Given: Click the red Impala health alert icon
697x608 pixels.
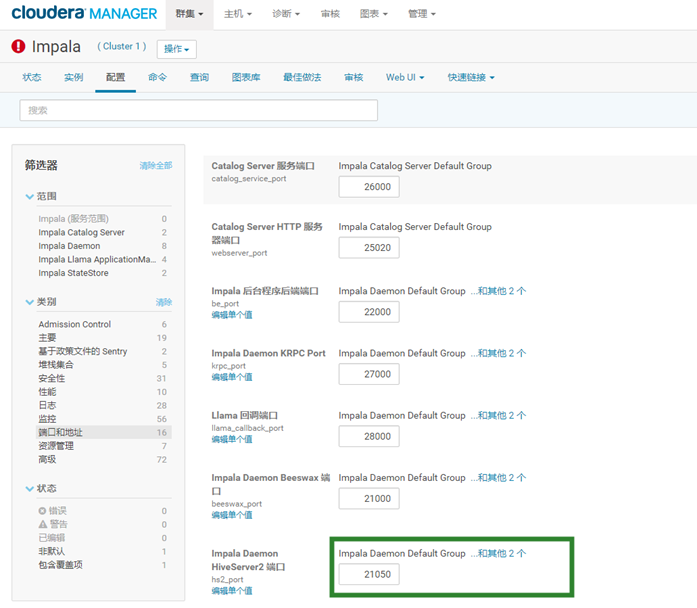Looking at the screenshot, I should (x=18, y=47).
